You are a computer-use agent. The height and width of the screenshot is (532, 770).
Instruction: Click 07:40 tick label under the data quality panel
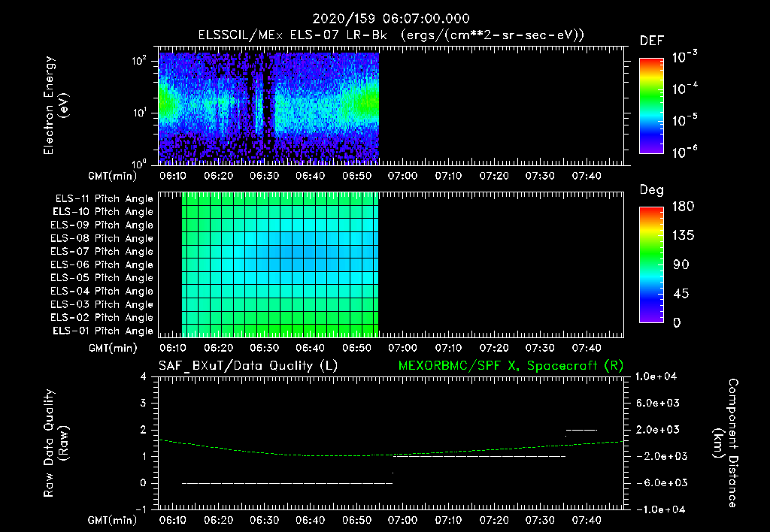pyautogui.click(x=587, y=520)
